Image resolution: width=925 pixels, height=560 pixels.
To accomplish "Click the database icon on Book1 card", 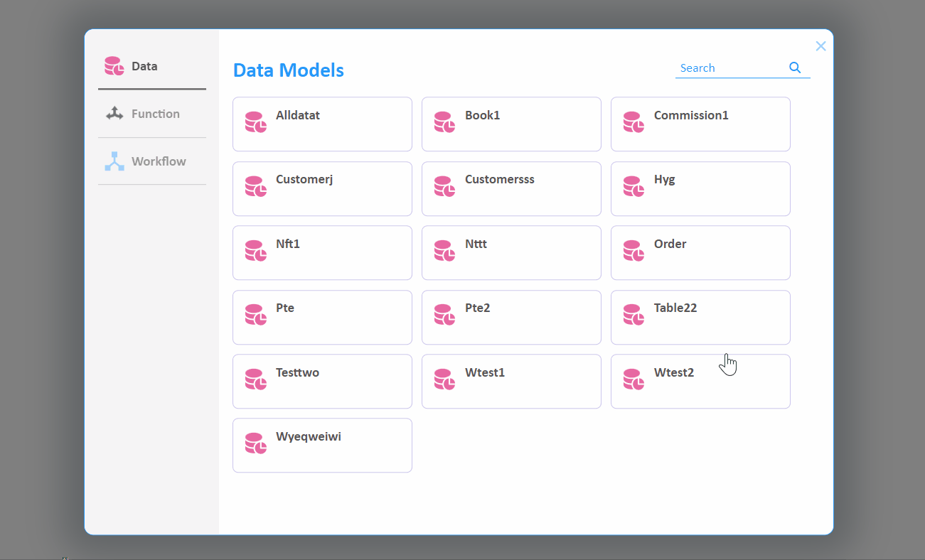I will click(445, 122).
